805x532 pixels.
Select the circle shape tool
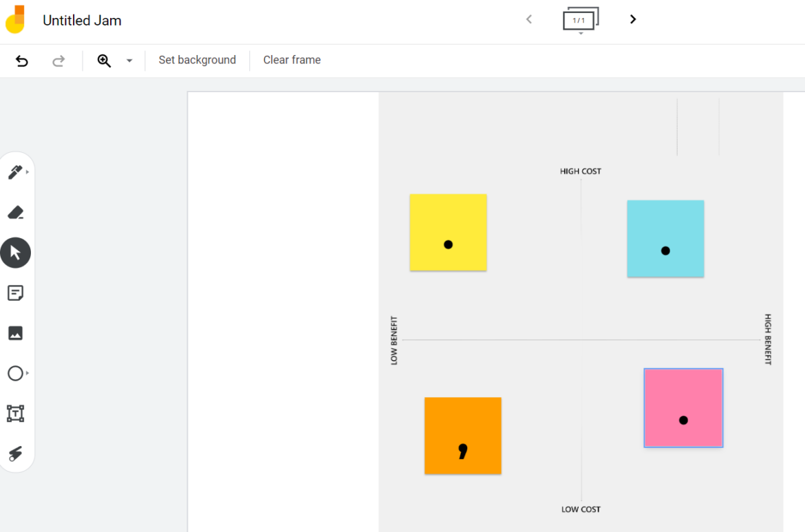coord(14,373)
